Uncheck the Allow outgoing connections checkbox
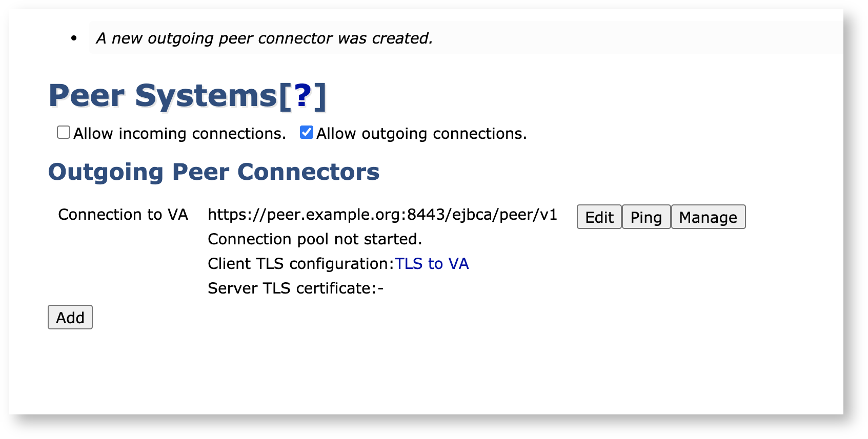 pyautogui.click(x=307, y=133)
